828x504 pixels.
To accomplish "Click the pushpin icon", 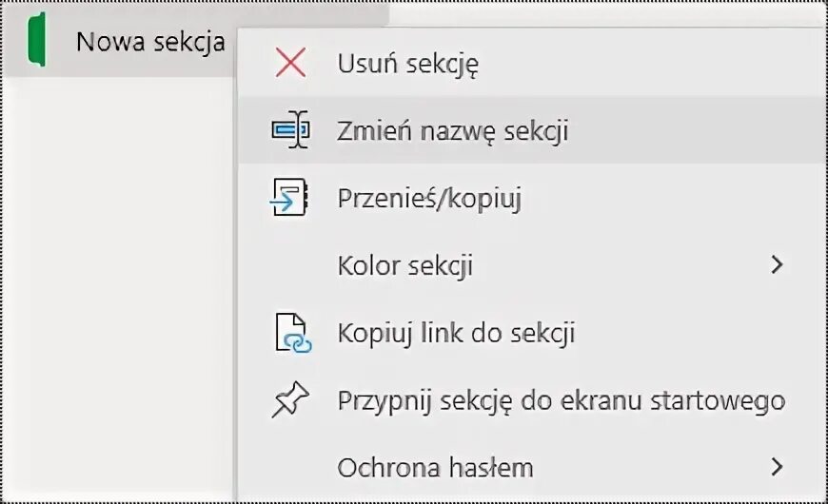I will coord(289,401).
